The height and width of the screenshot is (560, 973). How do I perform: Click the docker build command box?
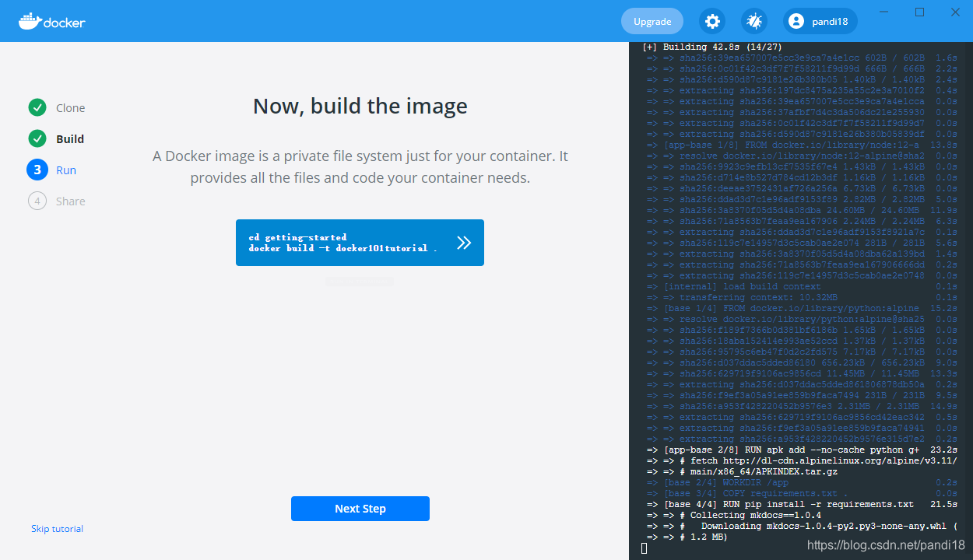360,243
